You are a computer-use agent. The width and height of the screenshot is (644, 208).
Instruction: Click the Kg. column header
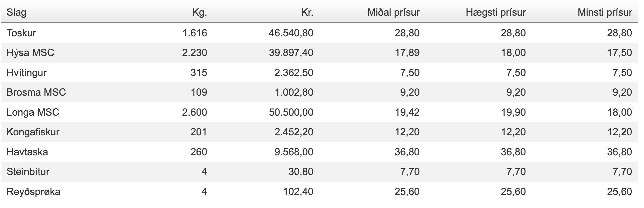pyautogui.click(x=200, y=13)
